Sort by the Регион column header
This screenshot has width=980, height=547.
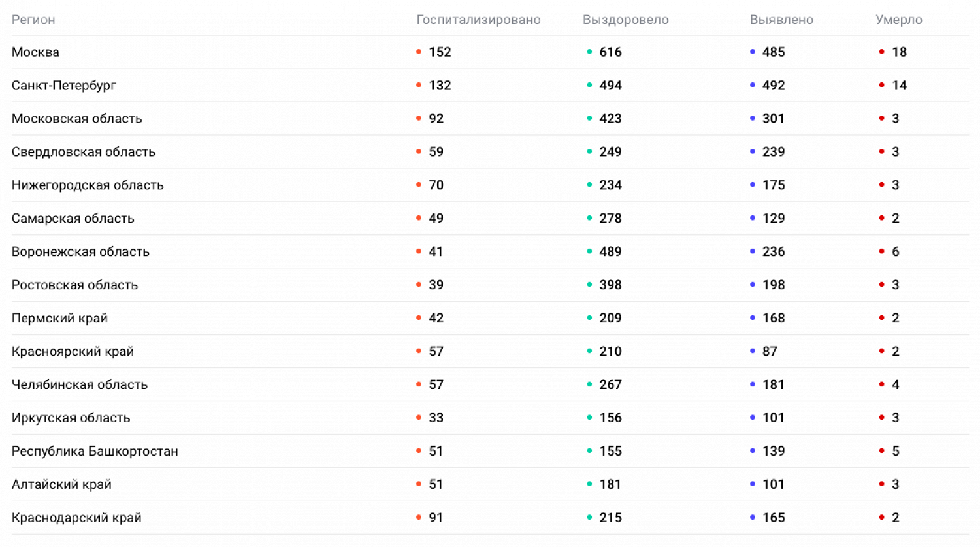pyautogui.click(x=33, y=20)
